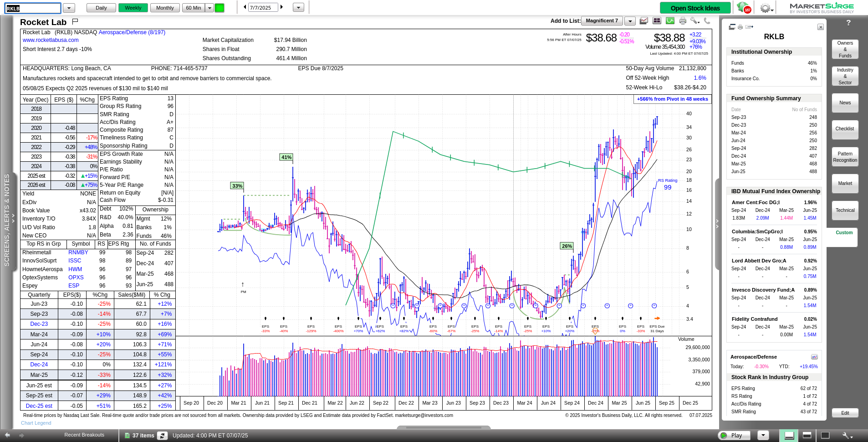Viewport: 868px width, 442px height.
Task: Open RNMBY symbol link
Action: pyautogui.click(x=78, y=252)
